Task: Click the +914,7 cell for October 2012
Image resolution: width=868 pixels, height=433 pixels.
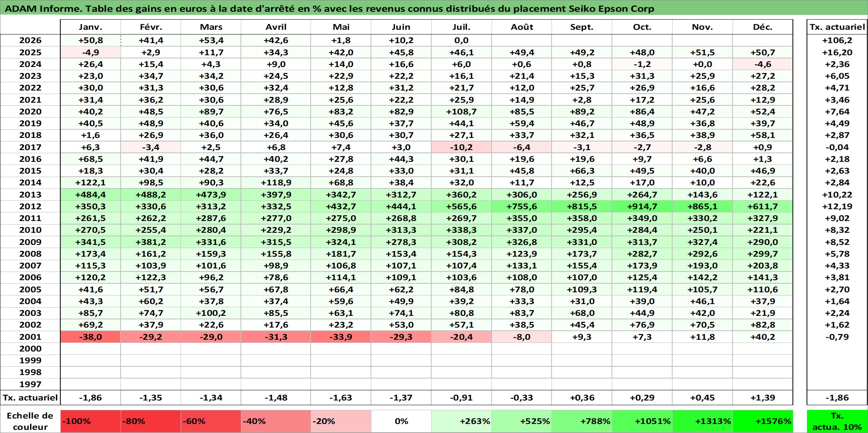Action: point(642,207)
